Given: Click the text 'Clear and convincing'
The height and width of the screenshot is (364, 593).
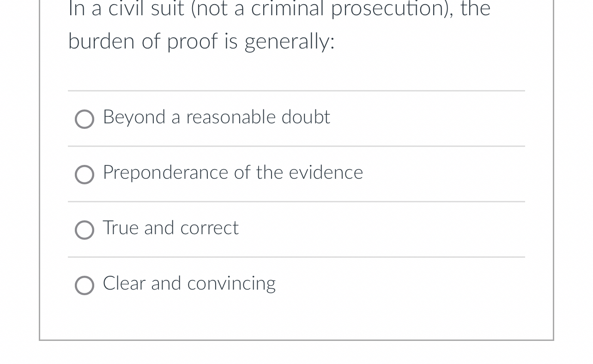Looking at the screenshot, I should pyautogui.click(x=189, y=284).
